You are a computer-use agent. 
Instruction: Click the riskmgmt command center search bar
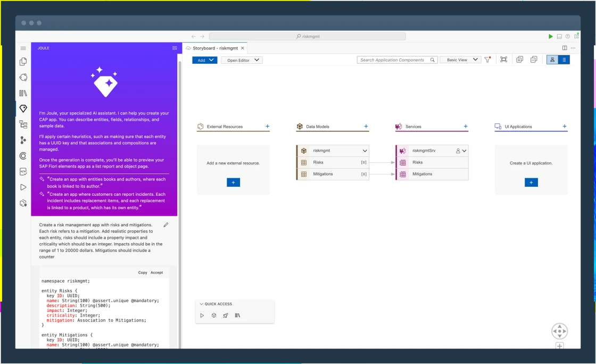(308, 37)
